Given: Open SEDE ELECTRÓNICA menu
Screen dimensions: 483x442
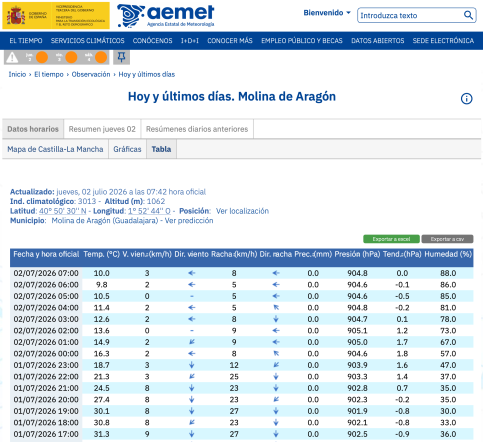Looking at the screenshot, I should coord(443,41).
